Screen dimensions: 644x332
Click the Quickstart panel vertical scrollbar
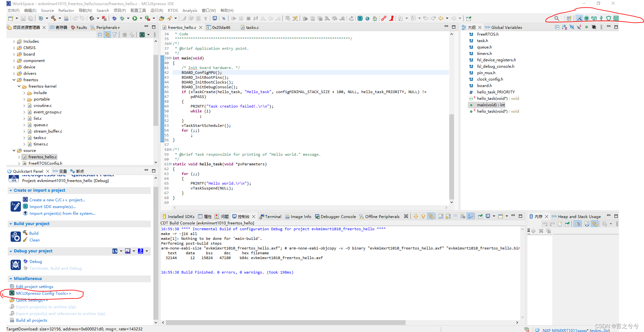156,253
